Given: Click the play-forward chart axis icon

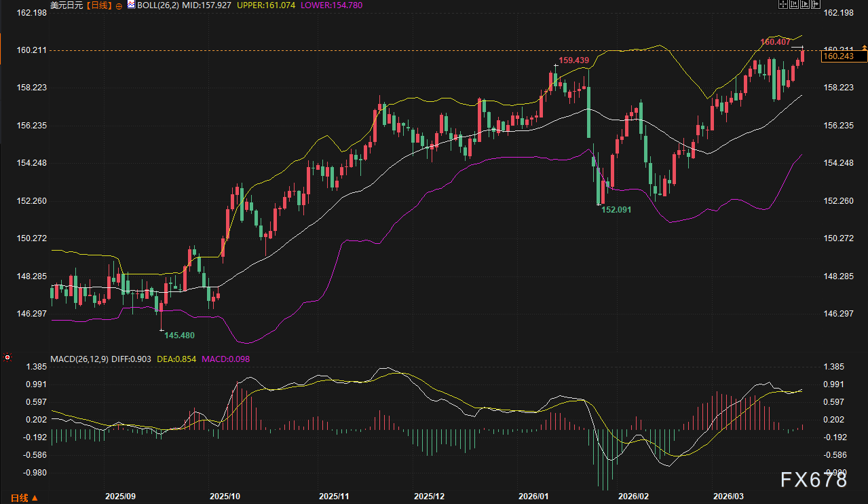Looking at the screenshot, I should point(804,5).
